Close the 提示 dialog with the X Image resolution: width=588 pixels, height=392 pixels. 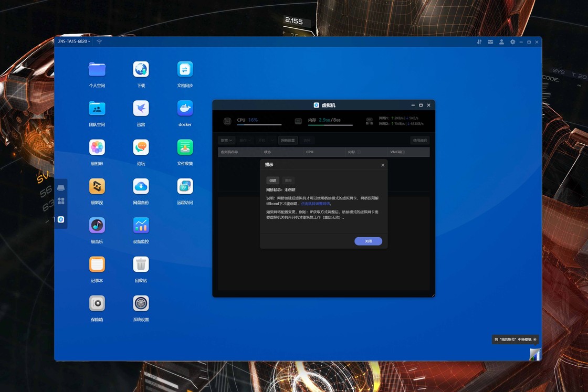point(383,165)
